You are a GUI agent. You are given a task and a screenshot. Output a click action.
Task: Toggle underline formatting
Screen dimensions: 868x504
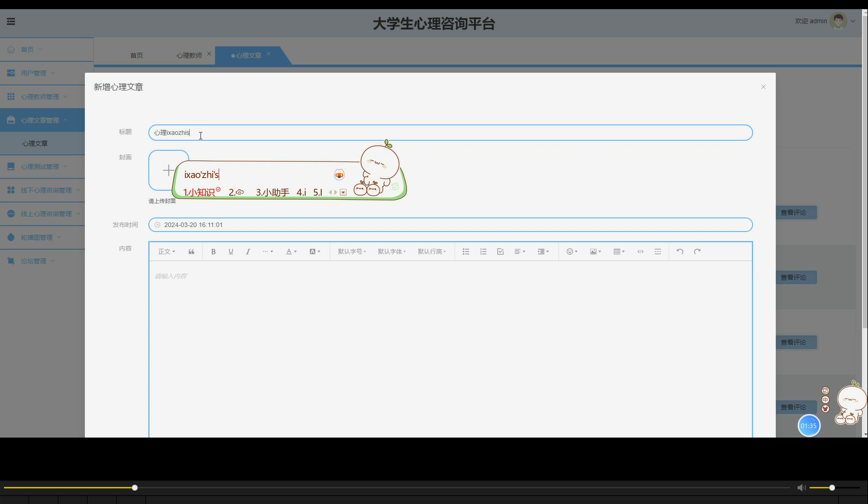230,251
